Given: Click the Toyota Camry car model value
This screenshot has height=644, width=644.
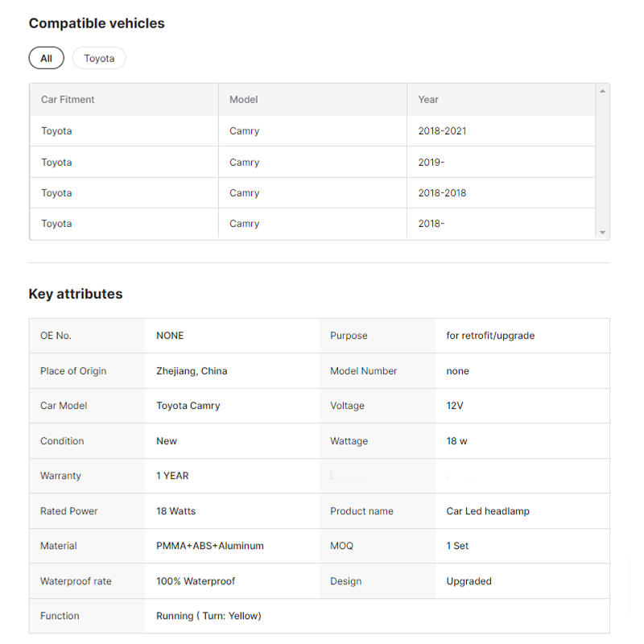Looking at the screenshot, I should click(188, 406).
